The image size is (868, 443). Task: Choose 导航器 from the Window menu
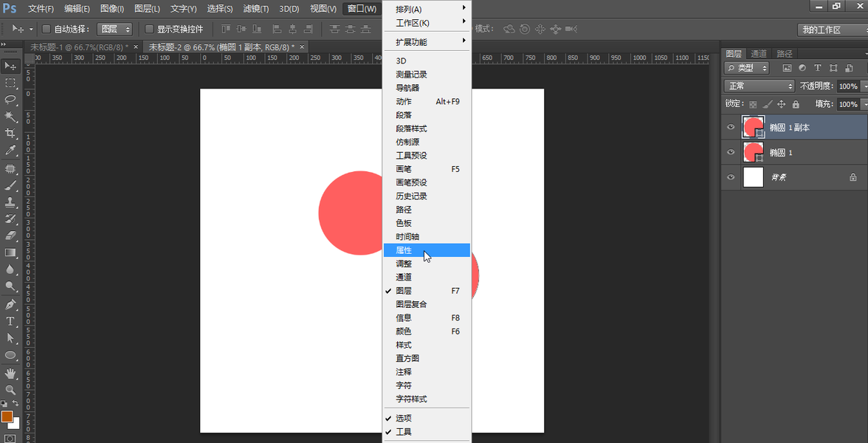[427, 88]
